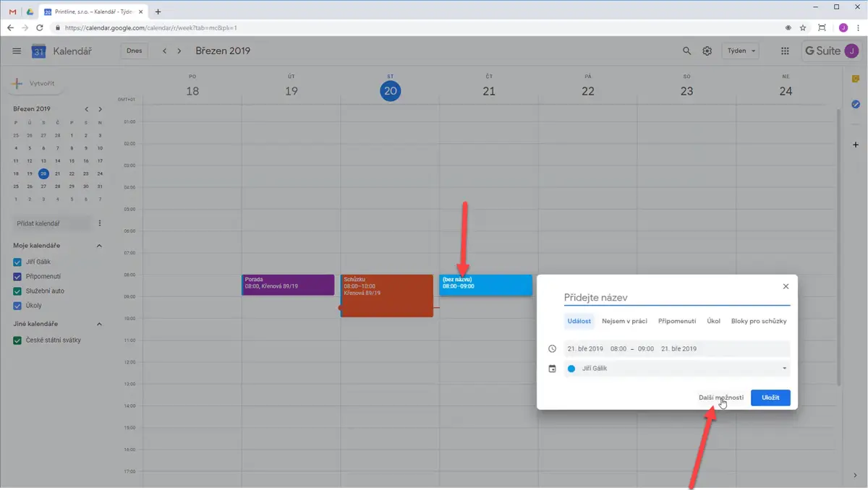Open Další možnosti link

pyautogui.click(x=720, y=397)
